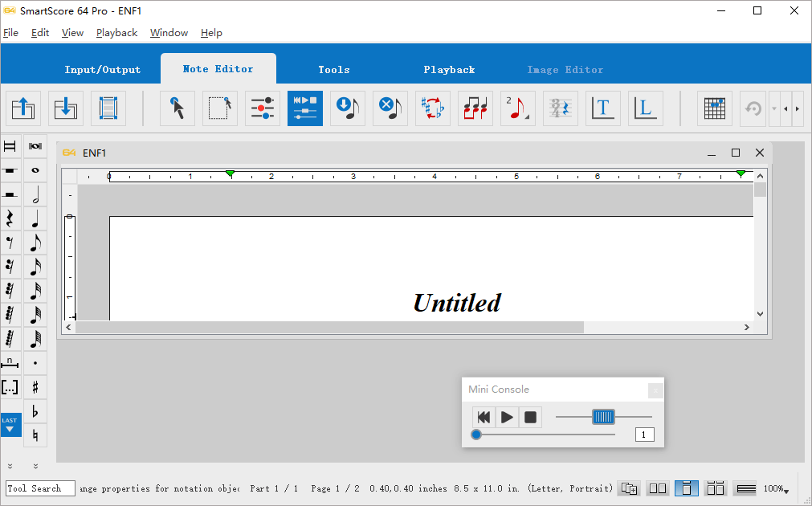Toggle side-by-side page view button

658,488
